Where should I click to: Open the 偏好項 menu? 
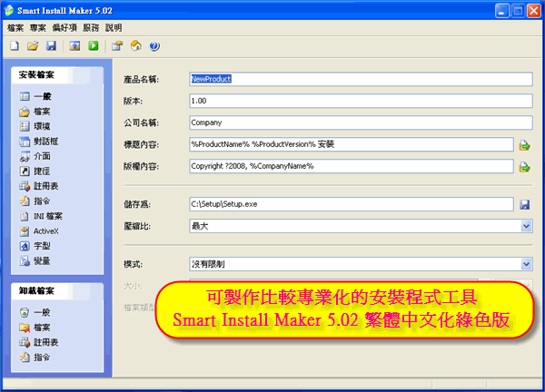(66, 28)
